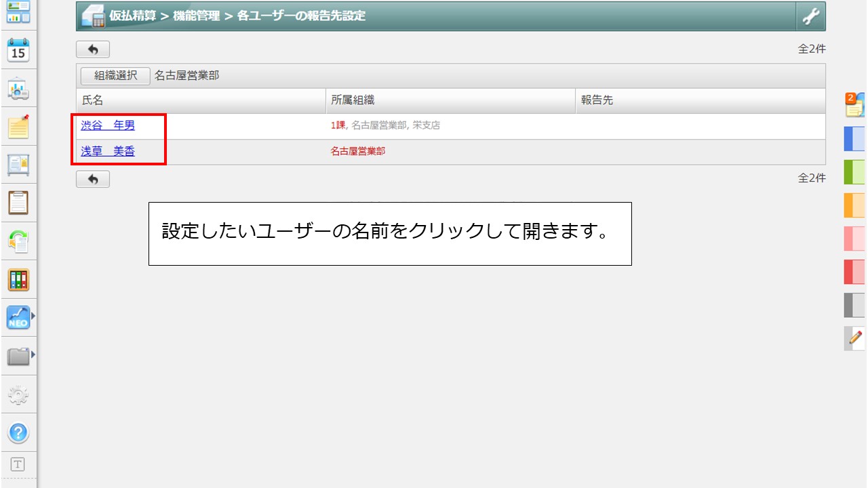Screen dimensions: 868x488
Task: Open the colored binders cabinet icon
Action: (18, 279)
